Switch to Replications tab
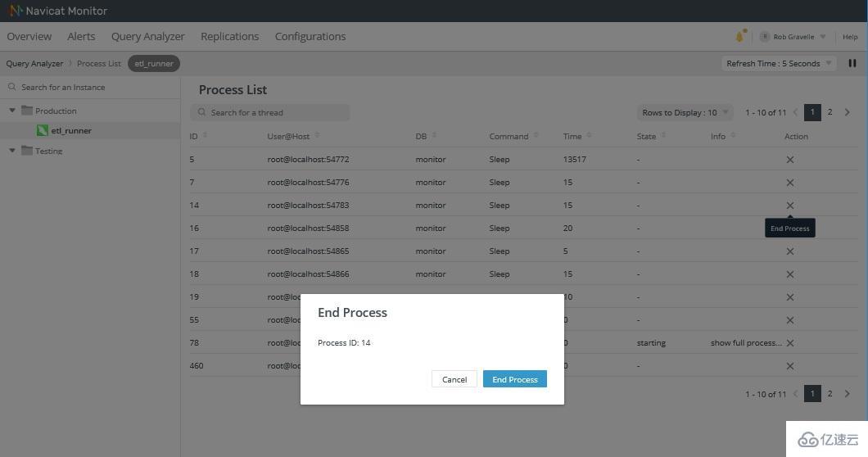Viewport: 868px width, 457px height. point(229,36)
